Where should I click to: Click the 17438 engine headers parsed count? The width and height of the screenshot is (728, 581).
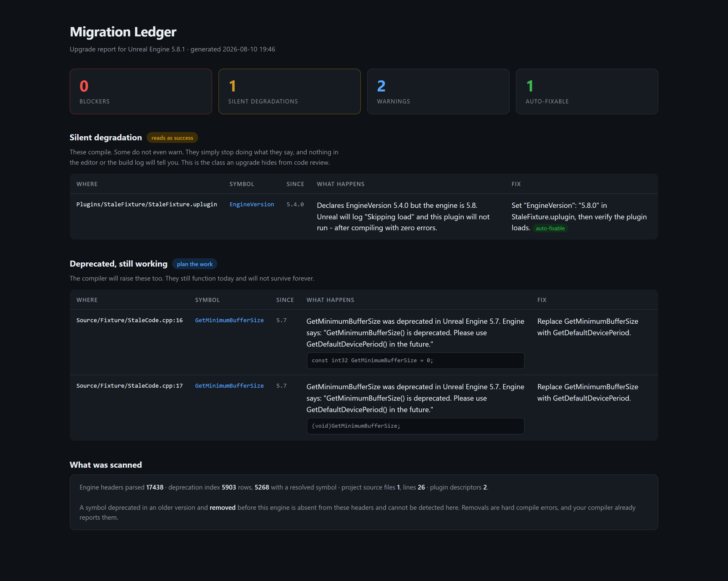[155, 487]
